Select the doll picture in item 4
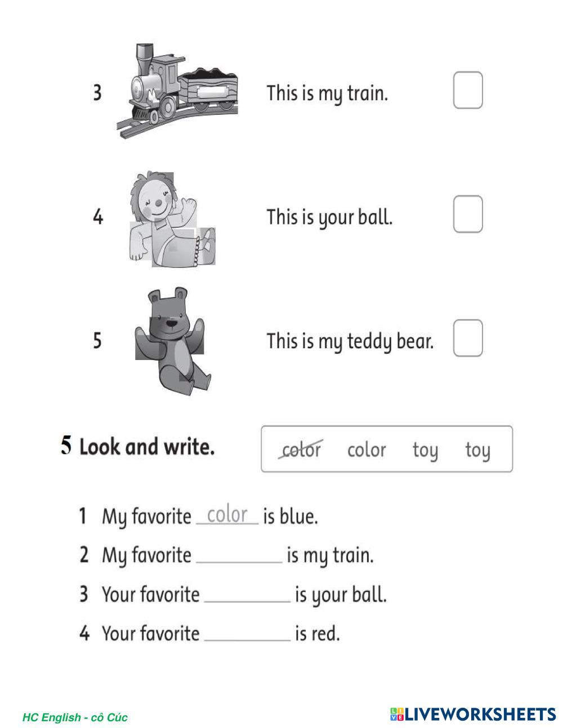Viewport: 563px width, 728px height. pyautogui.click(x=171, y=219)
